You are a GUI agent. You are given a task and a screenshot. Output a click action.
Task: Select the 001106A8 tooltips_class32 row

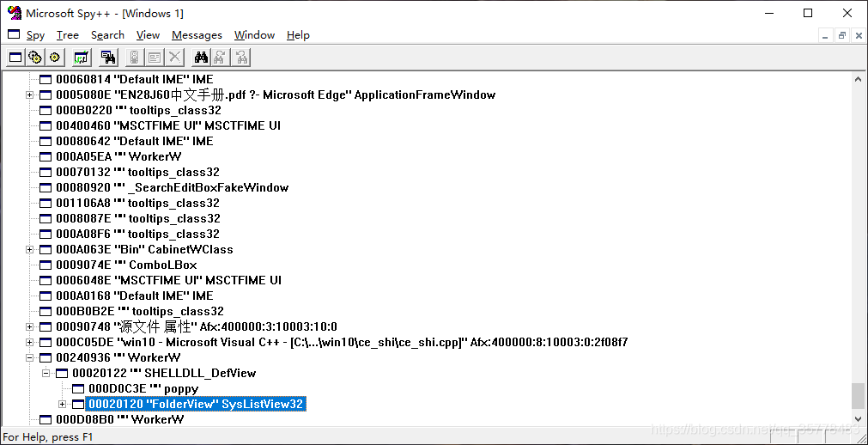pos(138,204)
